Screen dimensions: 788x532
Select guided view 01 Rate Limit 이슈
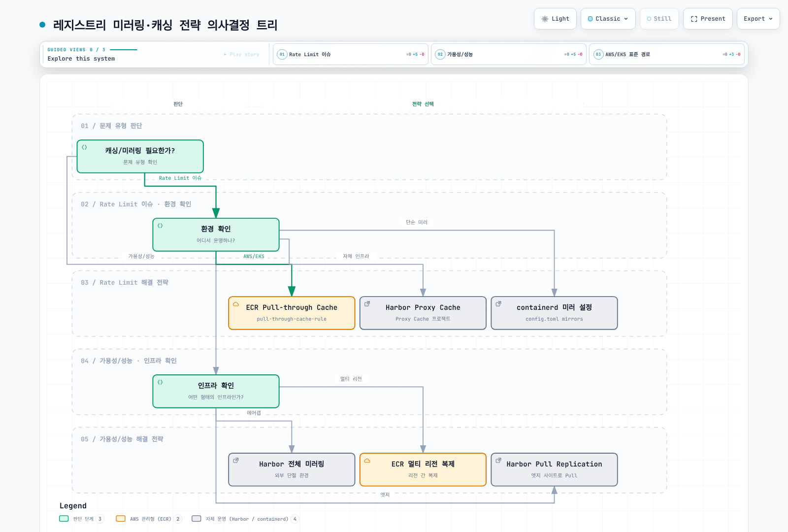(x=351, y=54)
